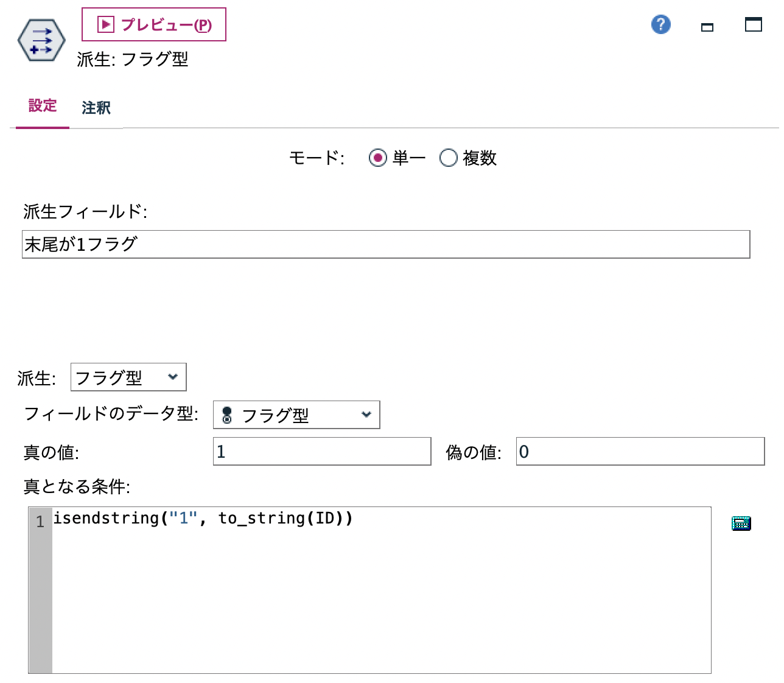The image size is (784, 683).
Task: Expand the chevron on the 派生 selector
Action: (173, 377)
